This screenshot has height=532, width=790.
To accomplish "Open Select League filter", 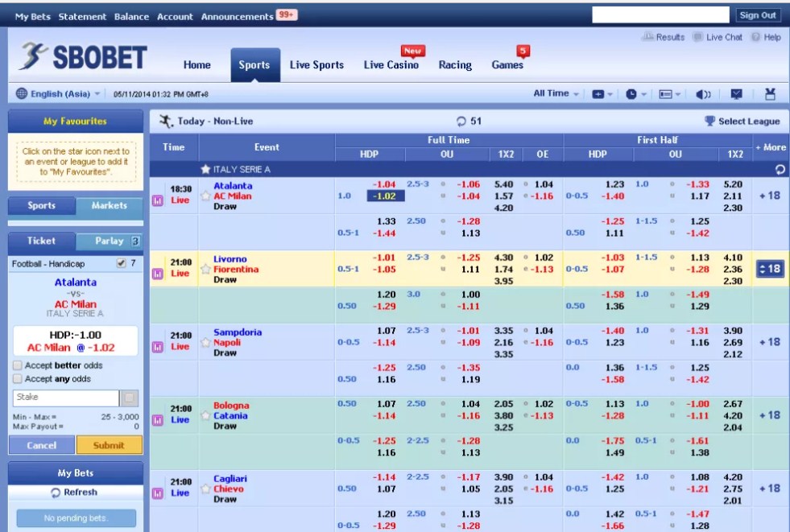I will 742,122.
